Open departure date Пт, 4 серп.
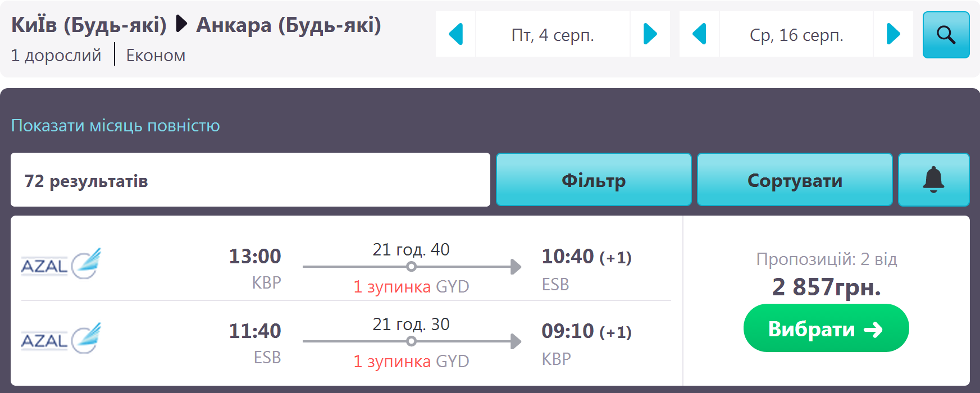The image size is (980, 393). coord(553,35)
